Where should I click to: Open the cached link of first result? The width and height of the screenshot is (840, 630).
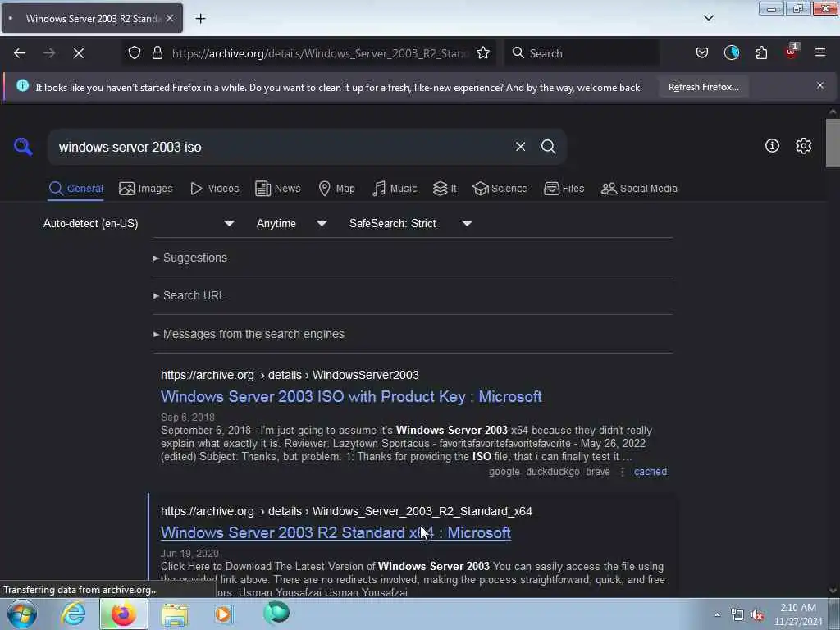click(x=651, y=472)
